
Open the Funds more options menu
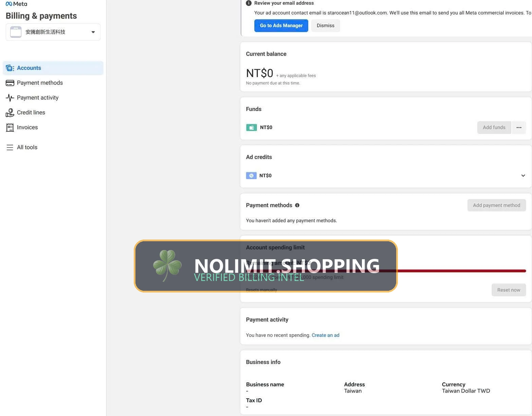(519, 128)
